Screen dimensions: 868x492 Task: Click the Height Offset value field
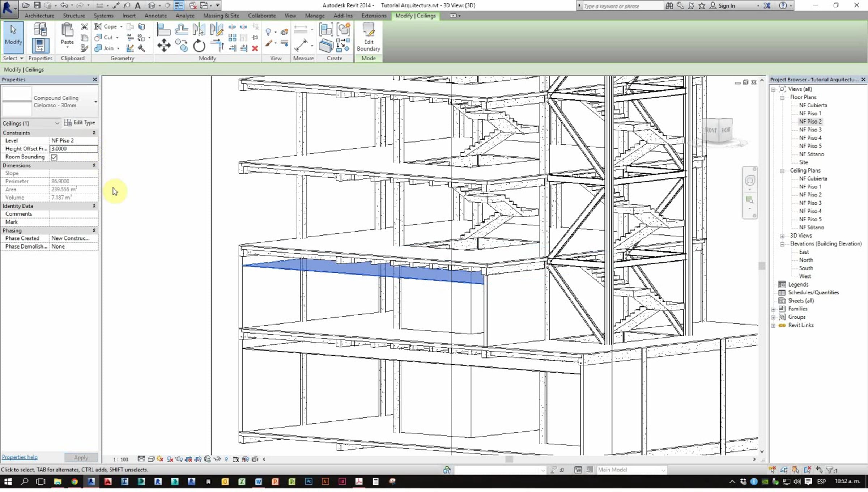point(73,149)
